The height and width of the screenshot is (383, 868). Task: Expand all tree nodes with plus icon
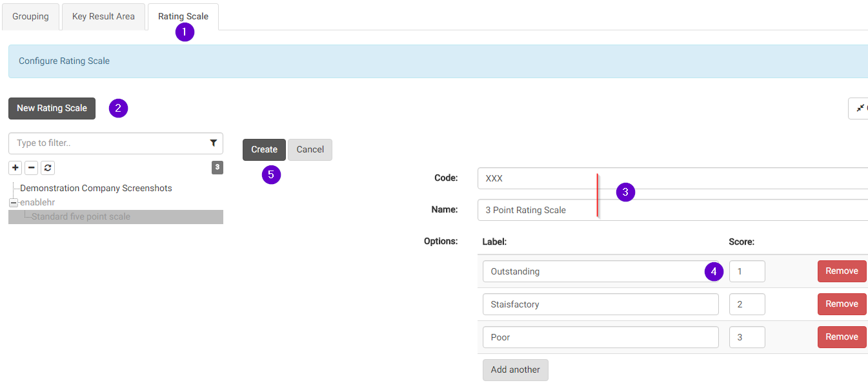point(15,168)
